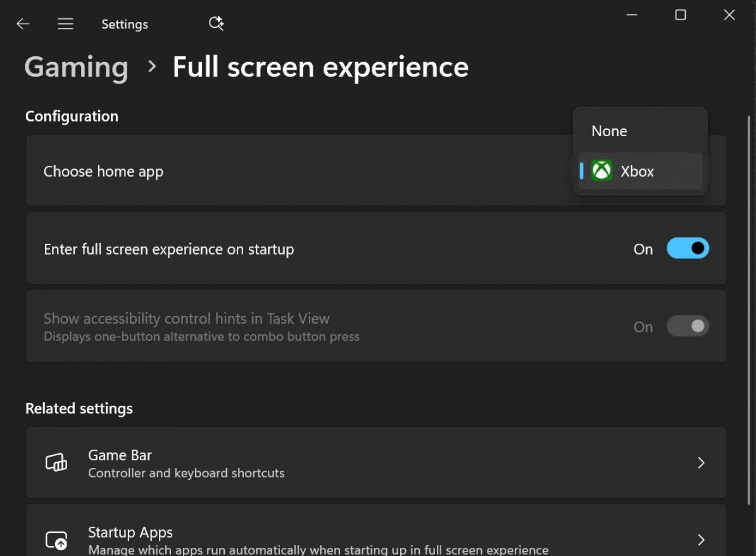The image size is (756, 556).
Task: Disable Enter full screen experience on startup
Action: point(688,249)
